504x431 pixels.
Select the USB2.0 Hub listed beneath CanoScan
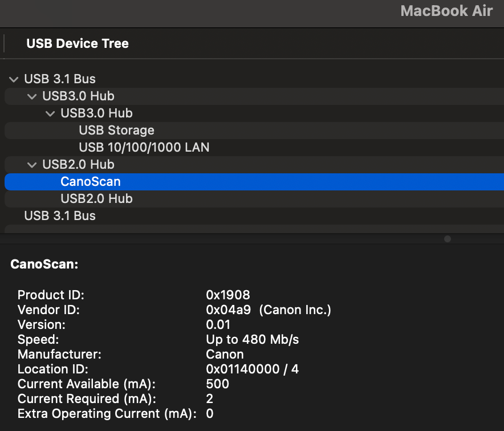[x=254, y=198]
